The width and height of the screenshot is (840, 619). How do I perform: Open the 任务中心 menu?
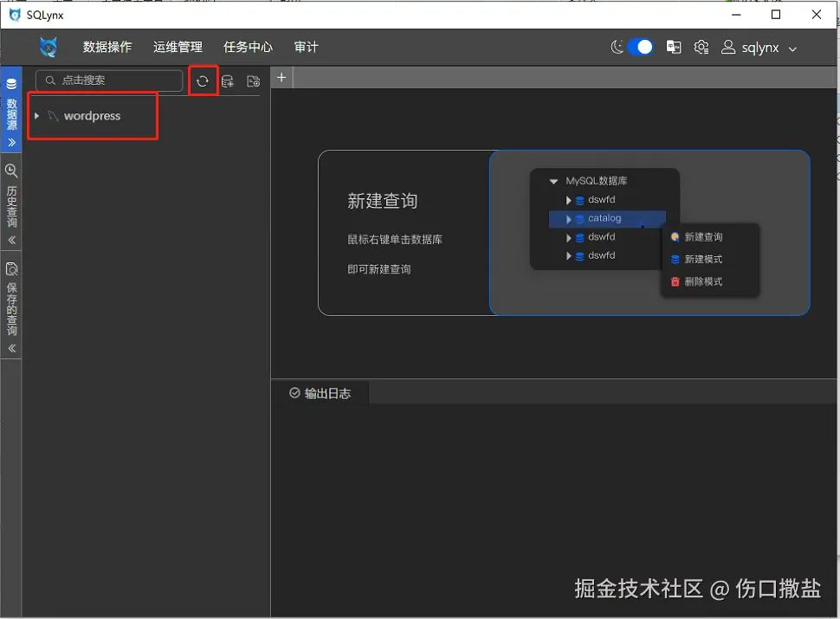point(248,47)
